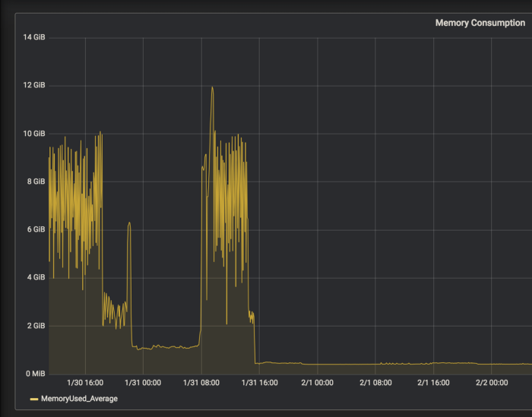Viewport: 532px width, 417px height.
Task: Click the 0 MiB axis label
Action: point(35,374)
